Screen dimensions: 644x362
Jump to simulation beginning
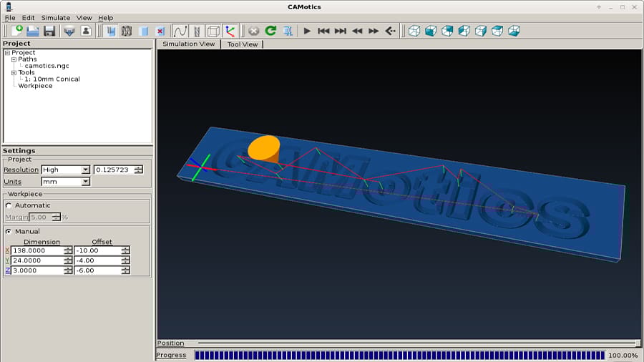(x=323, y=31)
